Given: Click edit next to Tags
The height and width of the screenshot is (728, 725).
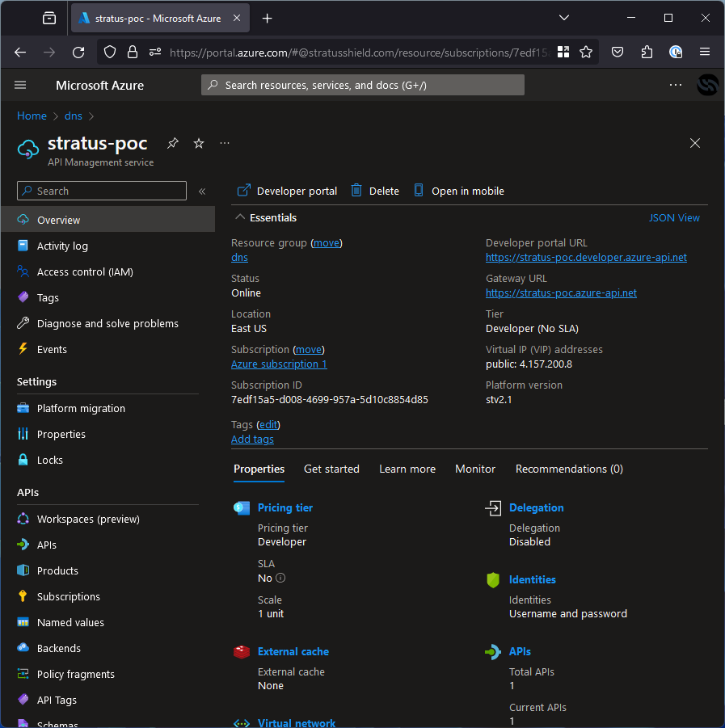Looking at the screenshot, I should (x=268, y=424).
